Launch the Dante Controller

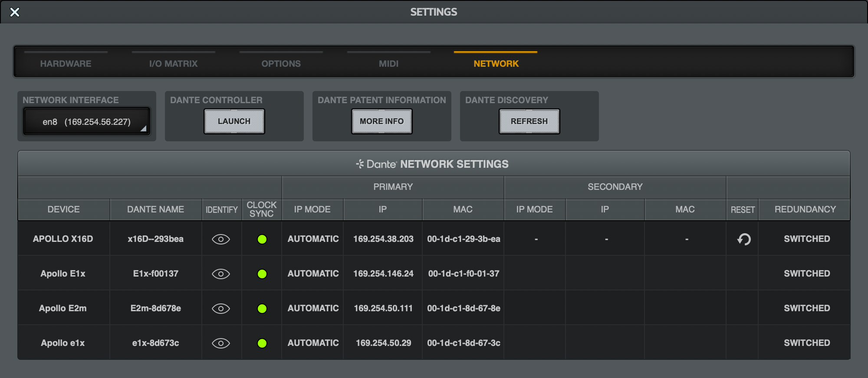tap(234, 121)
